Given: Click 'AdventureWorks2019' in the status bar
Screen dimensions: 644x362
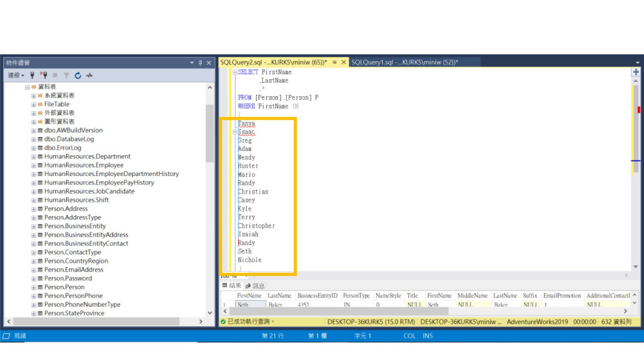Looking at the screenshot, I should (x=537, y=322).
